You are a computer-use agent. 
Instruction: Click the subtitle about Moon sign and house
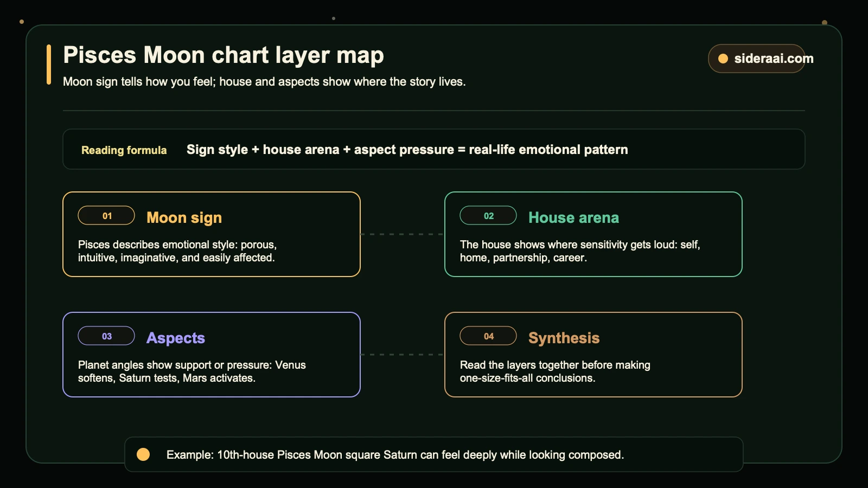tap(264, 82)
